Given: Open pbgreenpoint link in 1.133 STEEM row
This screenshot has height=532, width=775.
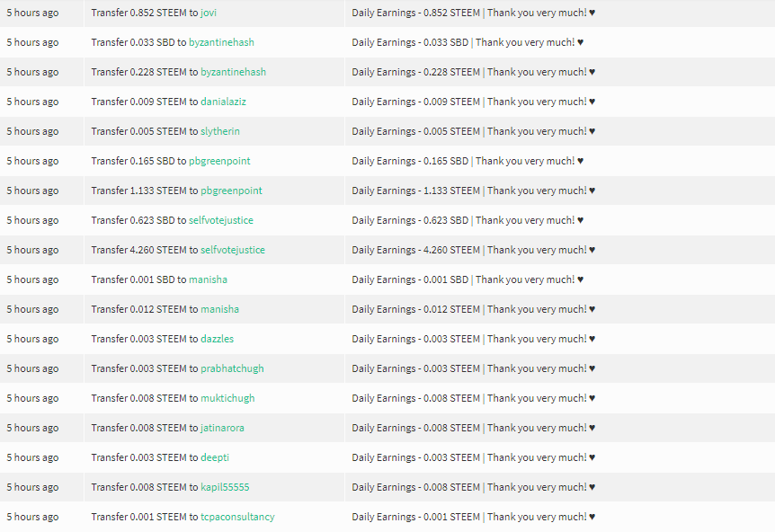Looking at the screenshot, I should point(231,191).
